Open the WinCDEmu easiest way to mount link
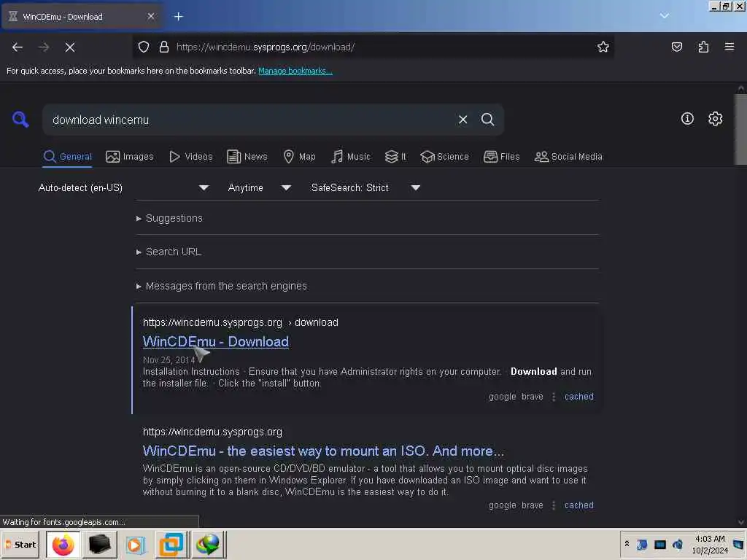747x560 pixels. [323, 451]
